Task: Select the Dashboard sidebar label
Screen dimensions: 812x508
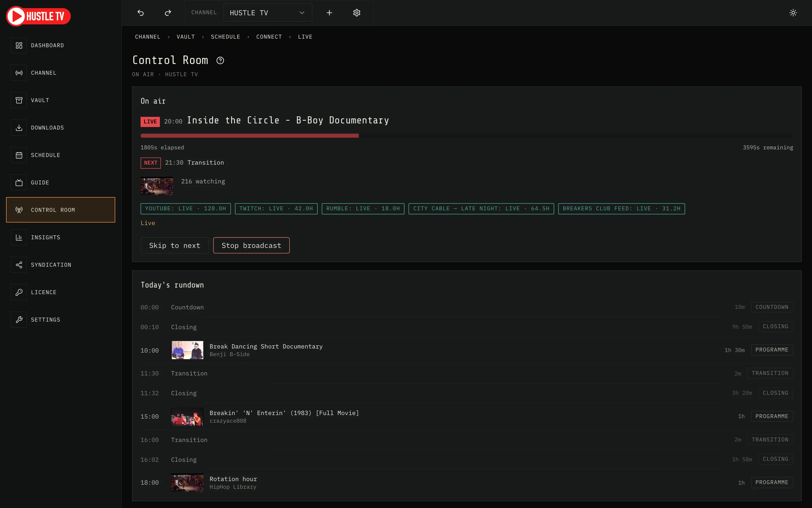Action: pyautogui.click(x=47, y=45)
